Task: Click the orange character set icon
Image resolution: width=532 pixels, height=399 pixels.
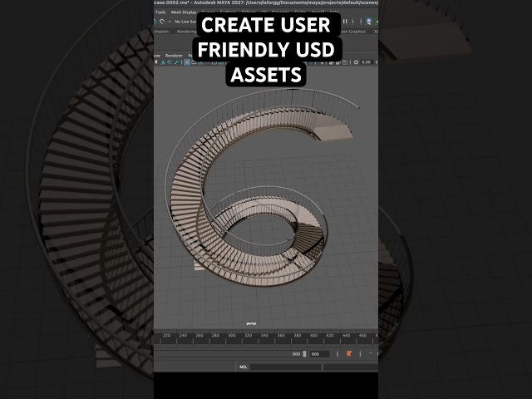Action: pos(349,354)
